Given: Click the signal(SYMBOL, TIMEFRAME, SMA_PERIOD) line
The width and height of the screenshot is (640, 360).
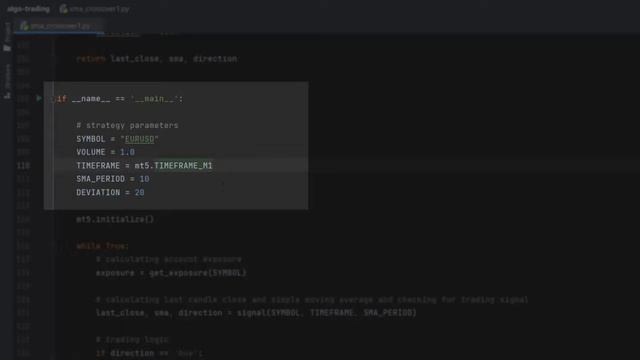Looking at the screenshot, I should (x=256, y=313).
